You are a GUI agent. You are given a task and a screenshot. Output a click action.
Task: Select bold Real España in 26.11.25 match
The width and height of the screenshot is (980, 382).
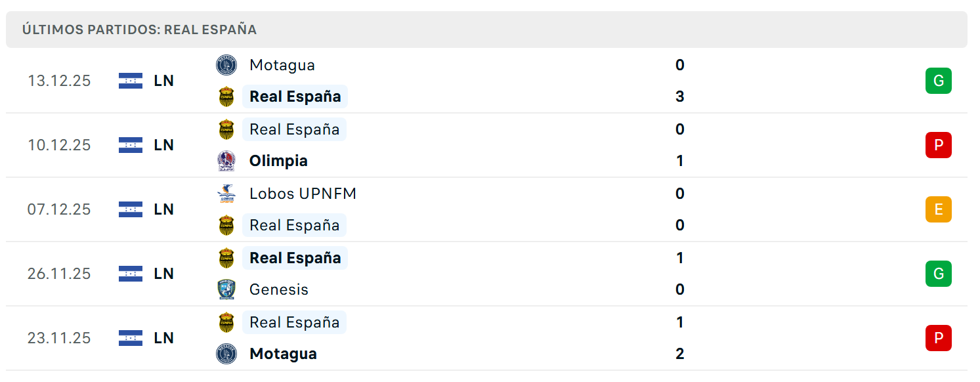pyautogui.click(x=295, y=258)
